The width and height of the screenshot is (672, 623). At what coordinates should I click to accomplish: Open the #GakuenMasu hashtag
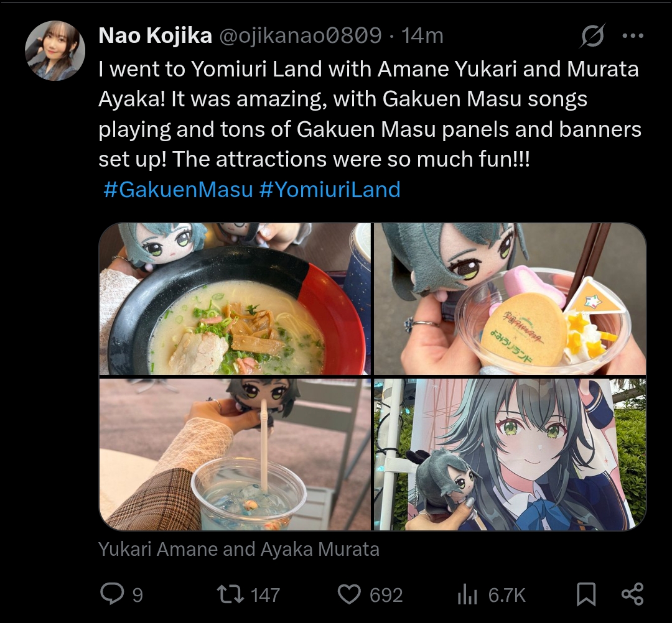179,189
